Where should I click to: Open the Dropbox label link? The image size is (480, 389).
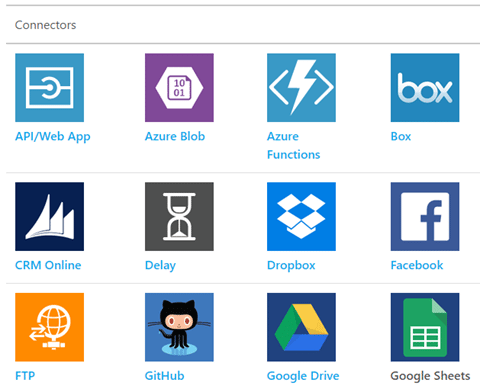(291, 266)
